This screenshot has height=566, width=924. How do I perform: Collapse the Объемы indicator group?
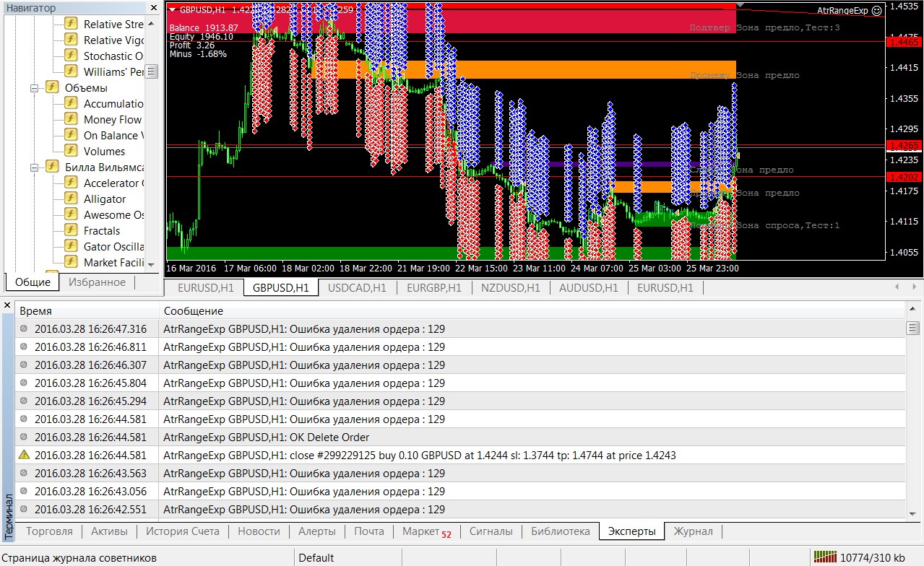[34, 87]
